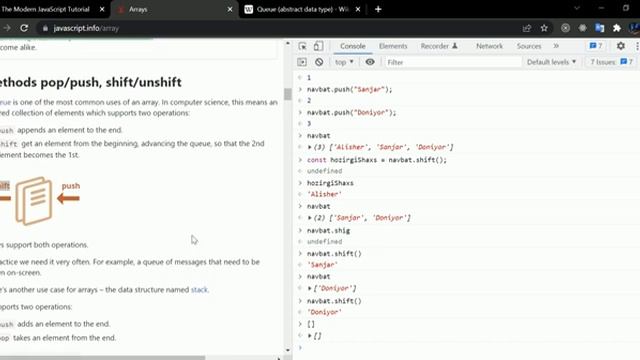Click the console line navbat.shig
The width and height of the screenshot is (640, 360).
click(x=328, y=231)
